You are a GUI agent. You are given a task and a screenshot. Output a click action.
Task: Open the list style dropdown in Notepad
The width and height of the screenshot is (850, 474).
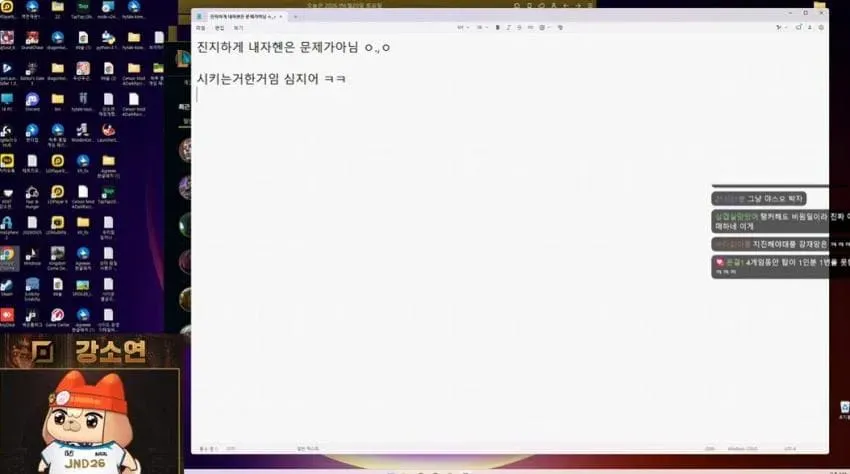click(x=481, y=27)
